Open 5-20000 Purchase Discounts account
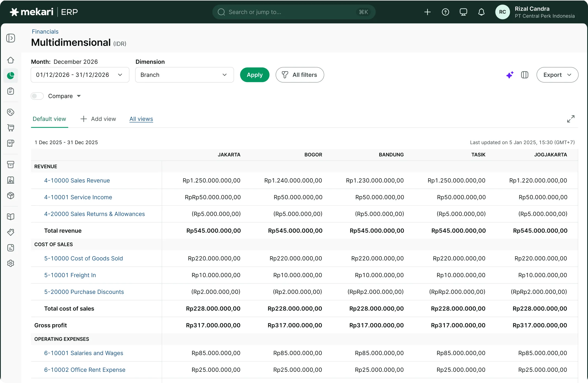The width and height of the screenshot is (588, 383). [84, 292]
